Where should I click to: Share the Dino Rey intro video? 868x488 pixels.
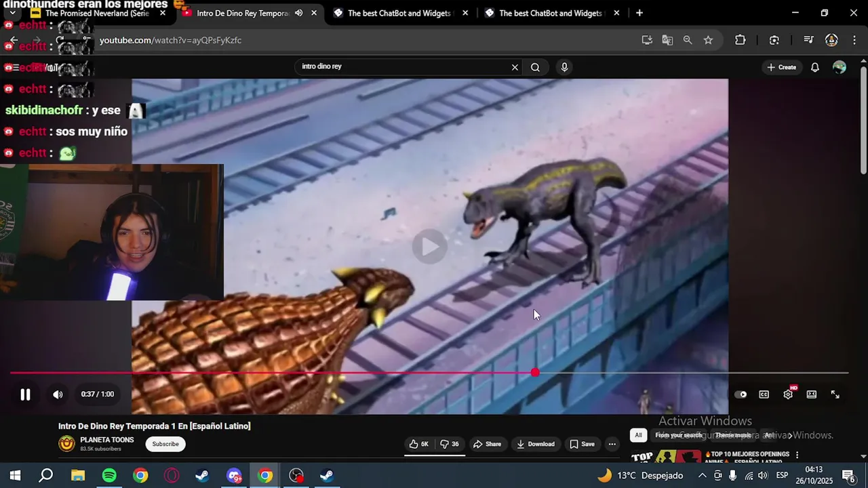[x=487, y=444]
